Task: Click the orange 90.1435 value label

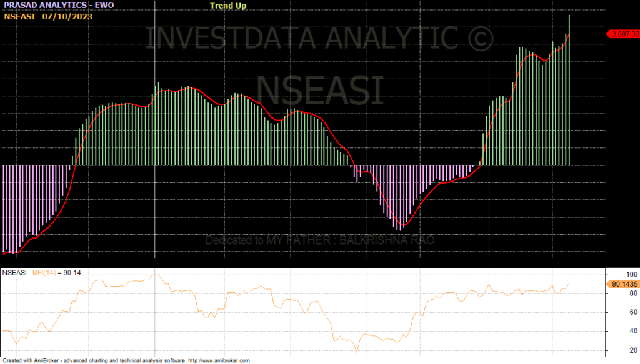Action: pyautogui.click(x=622, y=283)
